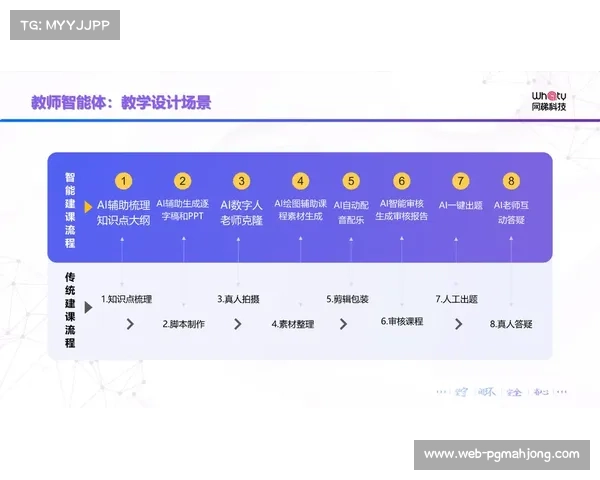Click the yellow circle numbered 4
The image size is (600, 480).
(300, 181)
